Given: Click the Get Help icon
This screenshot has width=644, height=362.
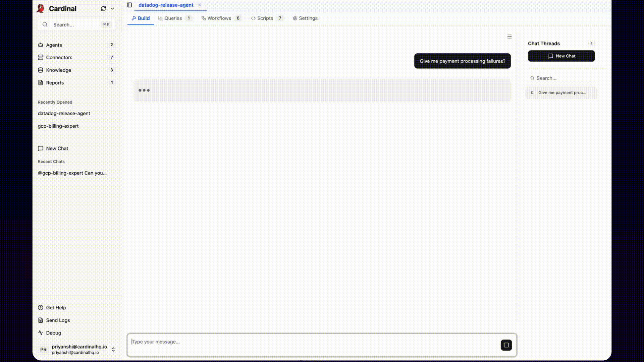Looking at the screenshot, I should [x=41, y=308].
